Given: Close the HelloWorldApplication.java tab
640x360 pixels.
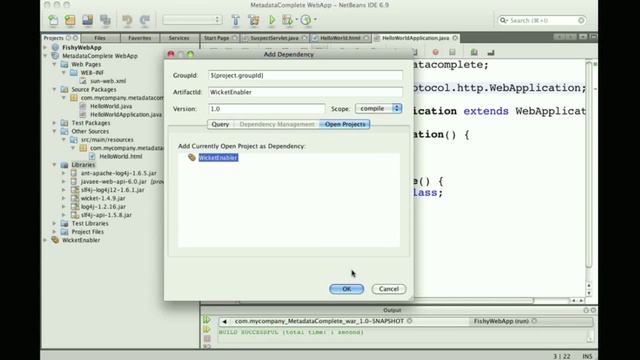Looking at the screenshot, I should coord(455,38).
